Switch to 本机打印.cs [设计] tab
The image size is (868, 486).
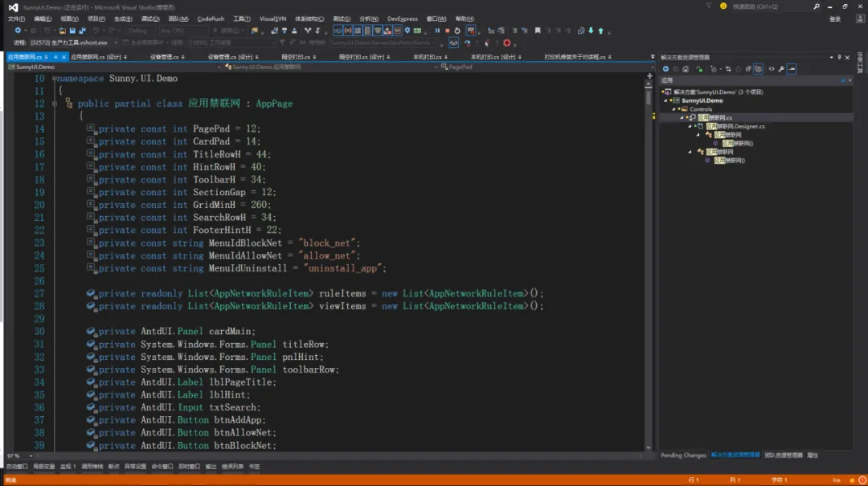pos(493,57)
